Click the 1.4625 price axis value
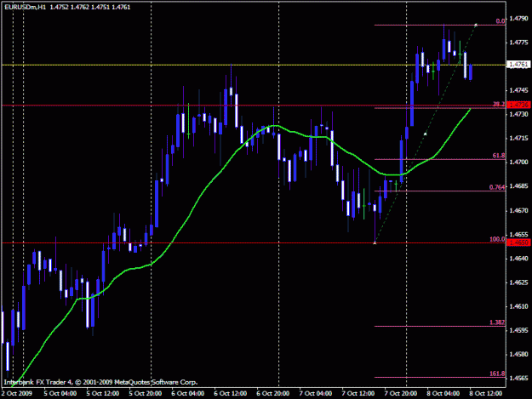The width and height of the screenshot is (532, 399). 518,282
